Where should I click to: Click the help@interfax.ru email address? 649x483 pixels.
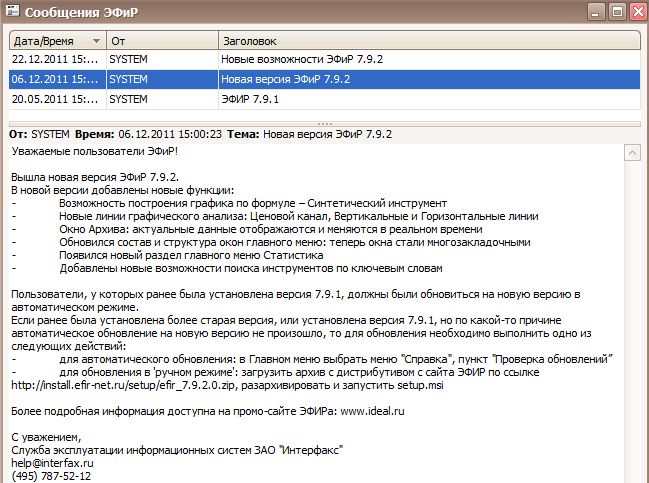52,463
